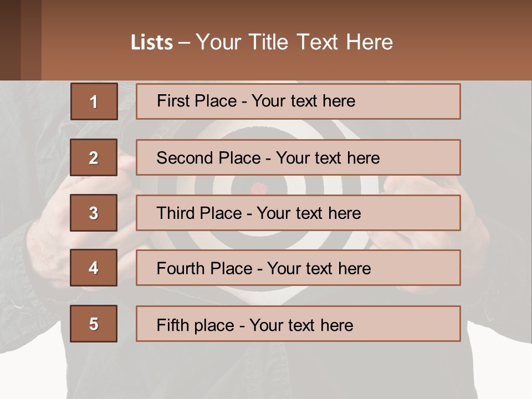Select the number 2 box
The height and width of the screenshot is (399, 532).
coord(94,157)
